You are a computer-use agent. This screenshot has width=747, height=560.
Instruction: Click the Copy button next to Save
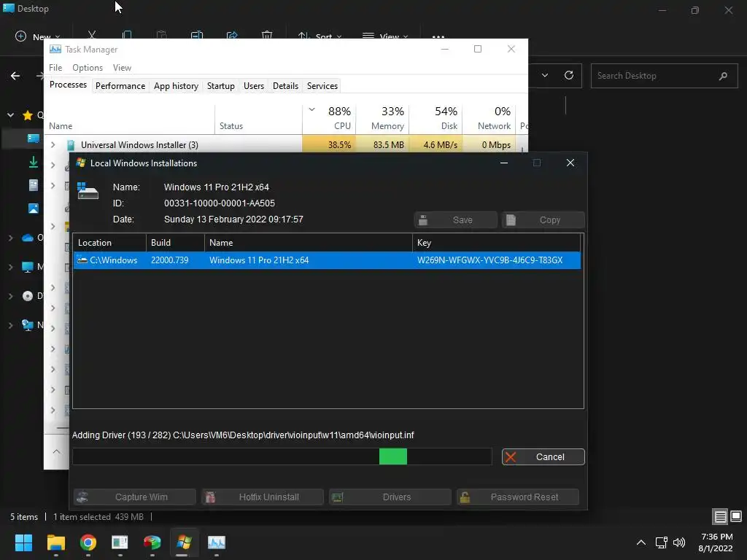543,220
